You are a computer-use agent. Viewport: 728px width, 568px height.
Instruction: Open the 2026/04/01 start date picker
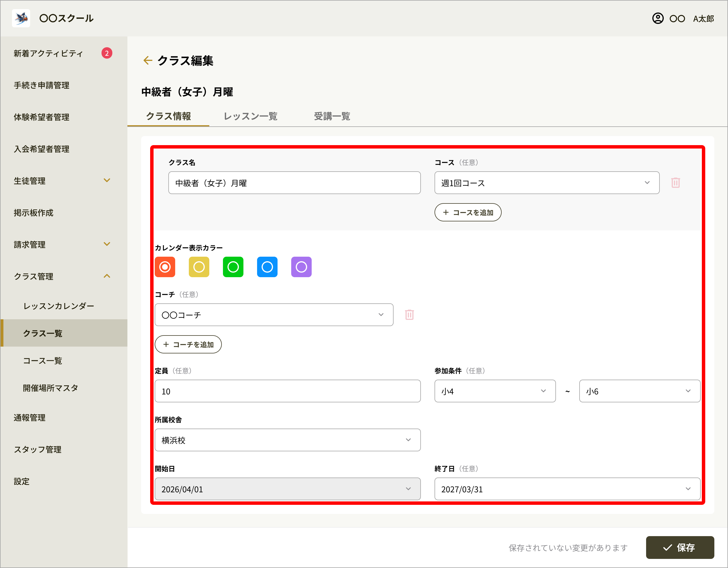pos(288,489)
